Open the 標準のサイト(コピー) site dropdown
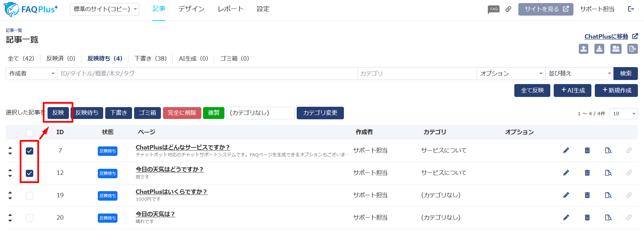Viewport: 644px width, 243px height. click(105, 9)
